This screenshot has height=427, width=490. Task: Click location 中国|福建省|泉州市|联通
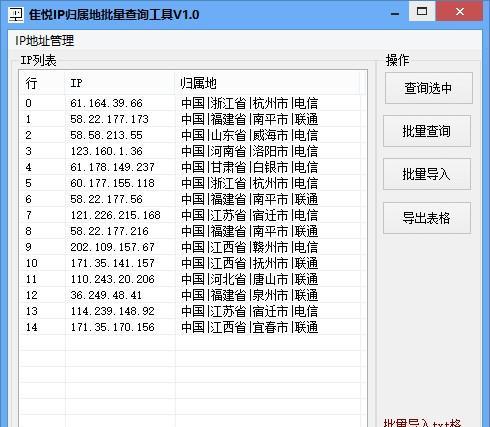pyautogui.click(x=250, y=295)
